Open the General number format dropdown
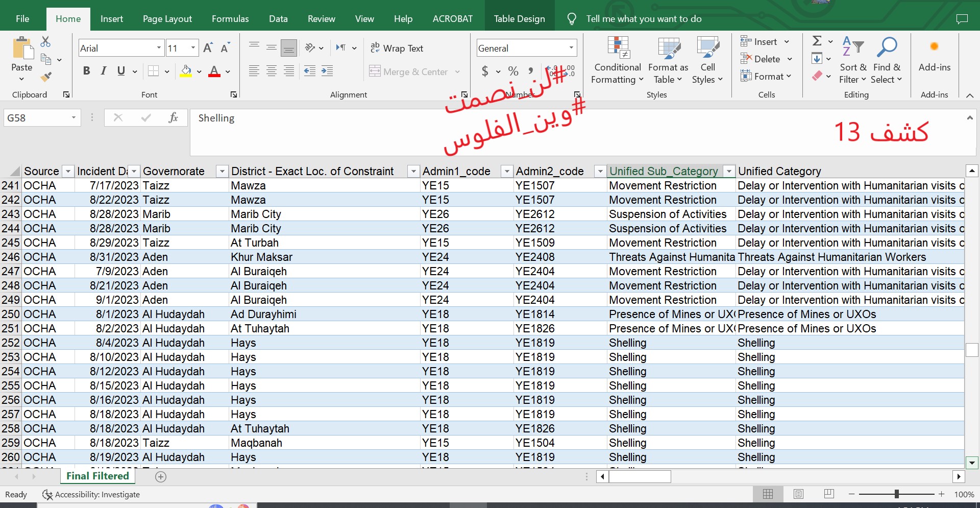Viewport: 980px width, 508px height. coord(571,48)
